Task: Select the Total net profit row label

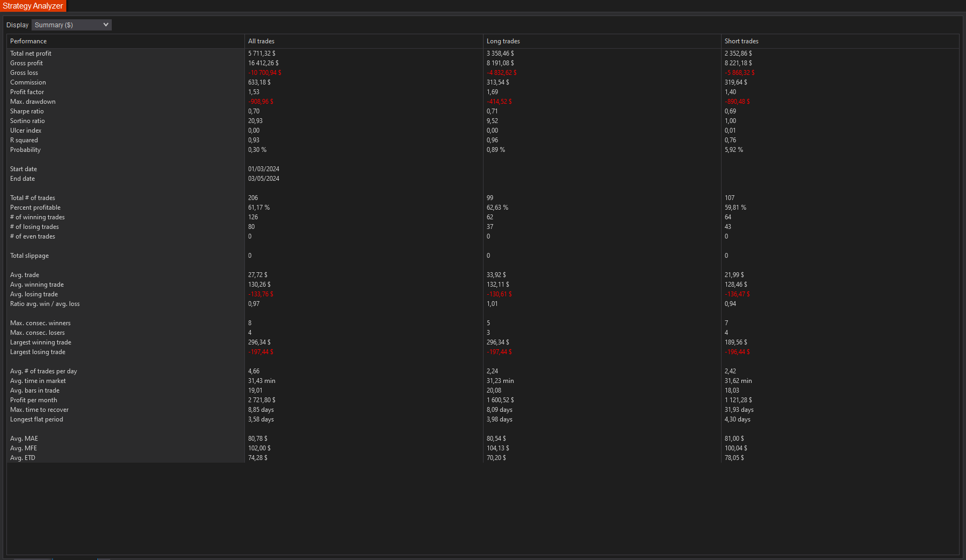Action: [x=31, y=53]
